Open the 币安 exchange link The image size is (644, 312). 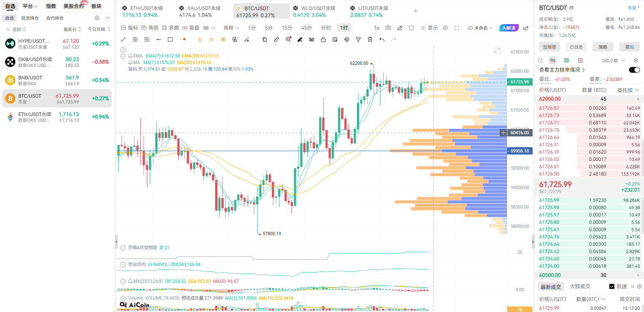[x=633, y=8]
